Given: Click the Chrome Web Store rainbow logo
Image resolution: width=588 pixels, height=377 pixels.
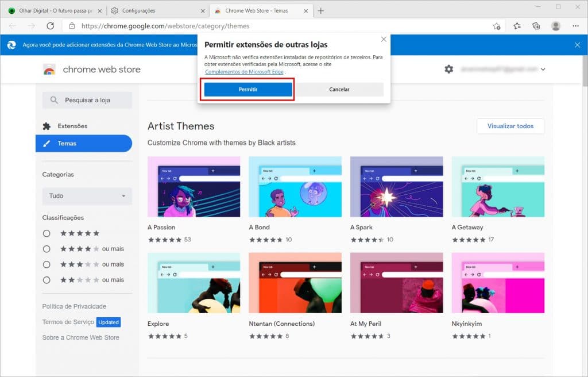Looking at the screenshot, I should tap(49, 70).
